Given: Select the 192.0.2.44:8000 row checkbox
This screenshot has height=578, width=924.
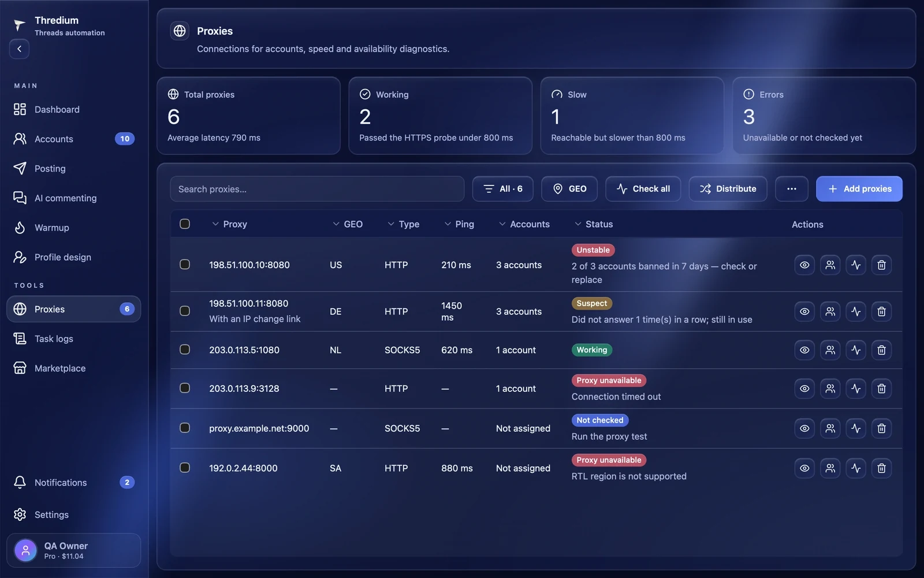Looking at the screenshot, I should coord(185,468).
